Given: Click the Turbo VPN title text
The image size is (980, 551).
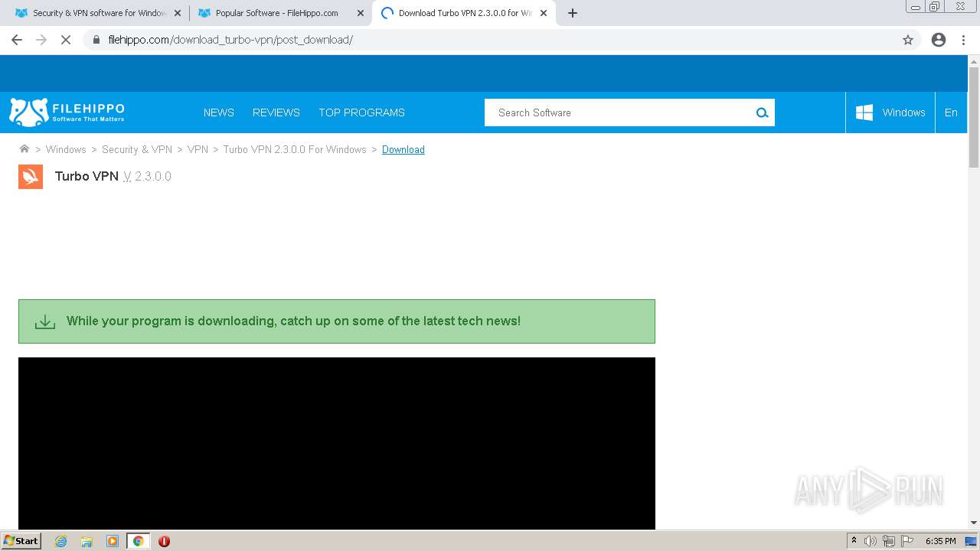Looking at the screenshot, I should tap(87, 176).
